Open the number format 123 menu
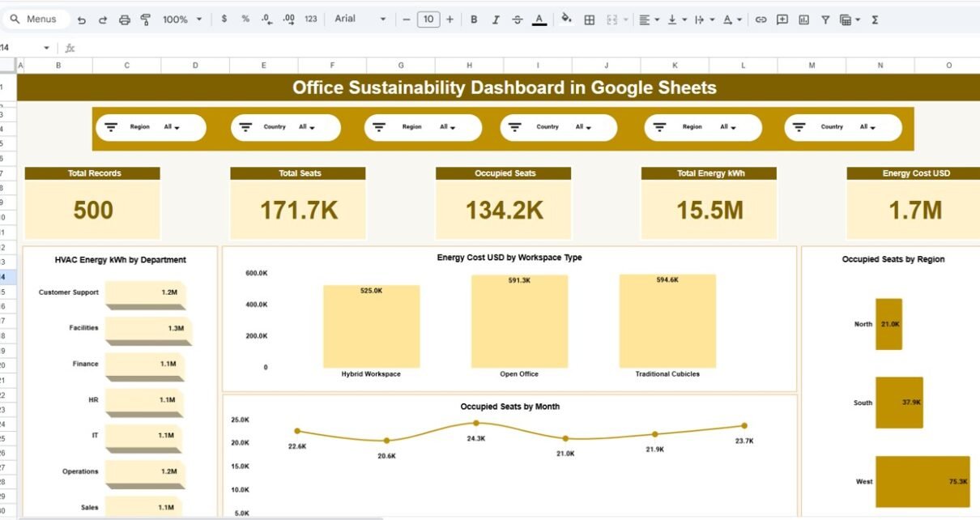The height and width of the screenshot is (520, 980). pyautogui.click(x=311, y=19)
